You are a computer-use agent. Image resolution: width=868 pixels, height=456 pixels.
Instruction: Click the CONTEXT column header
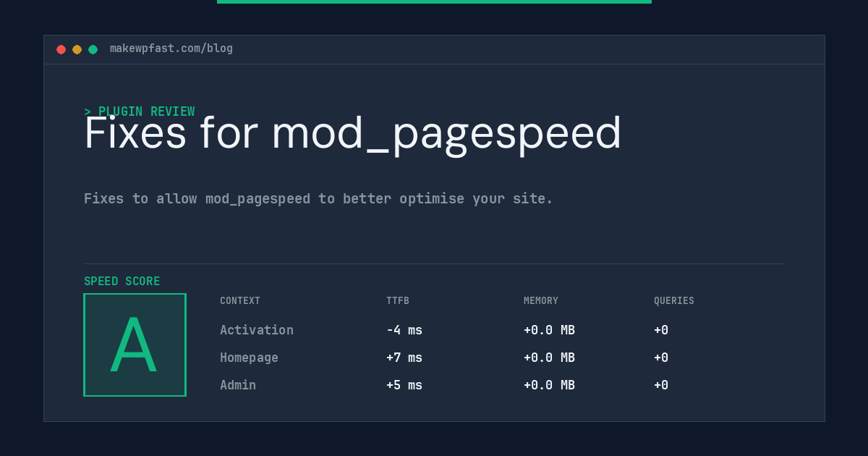coord(240,301)
